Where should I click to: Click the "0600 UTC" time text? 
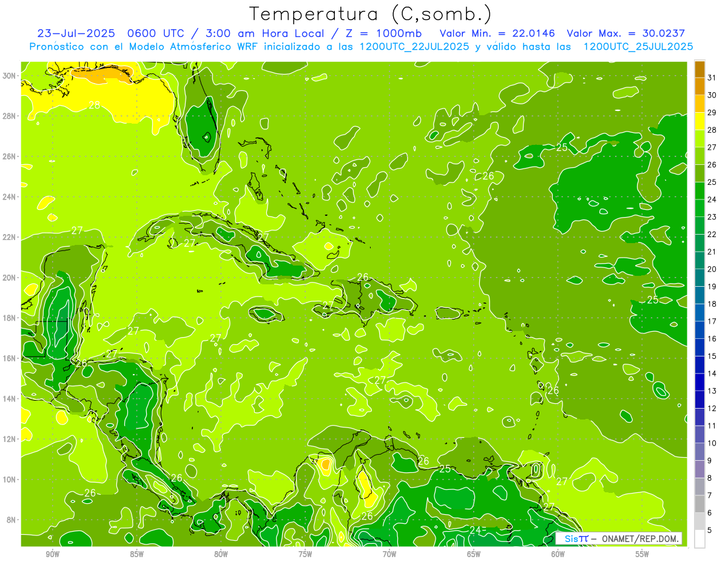157,33
